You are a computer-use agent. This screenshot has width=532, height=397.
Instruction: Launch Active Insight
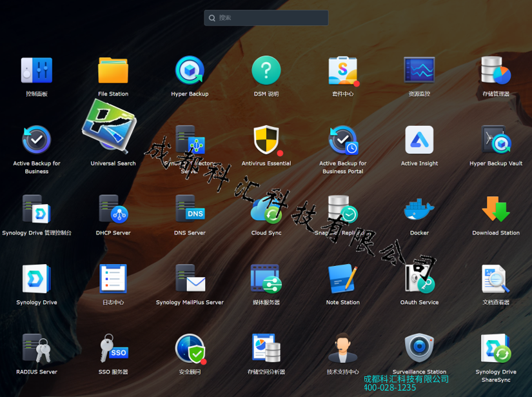[x=419, y=140]
